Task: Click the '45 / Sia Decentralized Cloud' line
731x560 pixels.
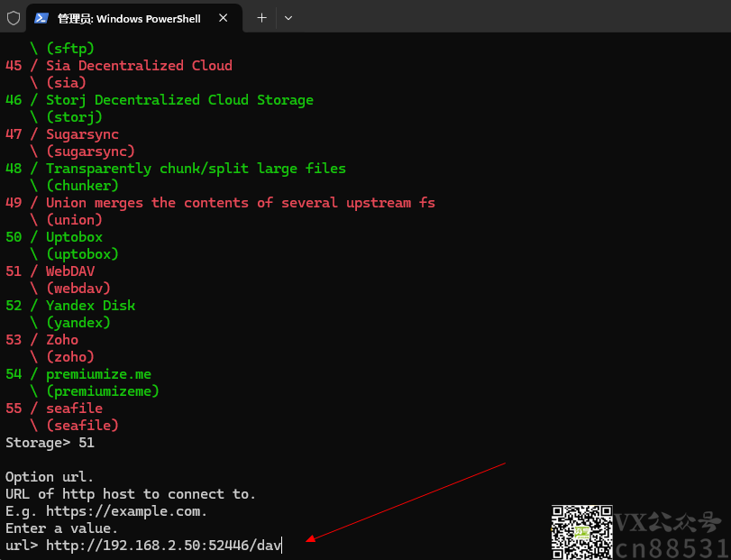Action: point(119,65)
